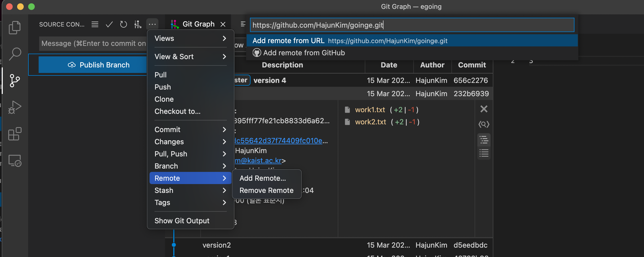Select the version 4 commit row
Screen dimensions: 644x257
pos(364,80)
